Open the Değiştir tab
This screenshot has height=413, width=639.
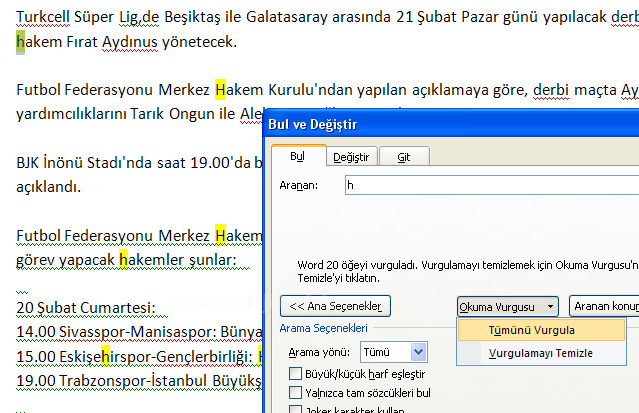coord(352,157)
